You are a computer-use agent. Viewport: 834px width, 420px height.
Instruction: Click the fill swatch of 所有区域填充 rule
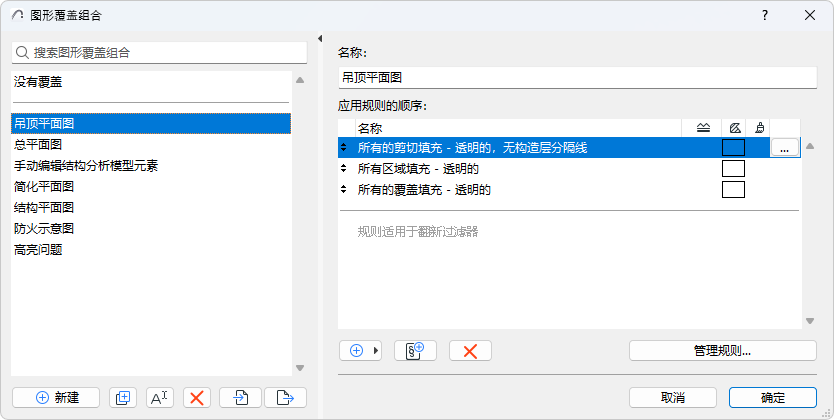point(733,169)
